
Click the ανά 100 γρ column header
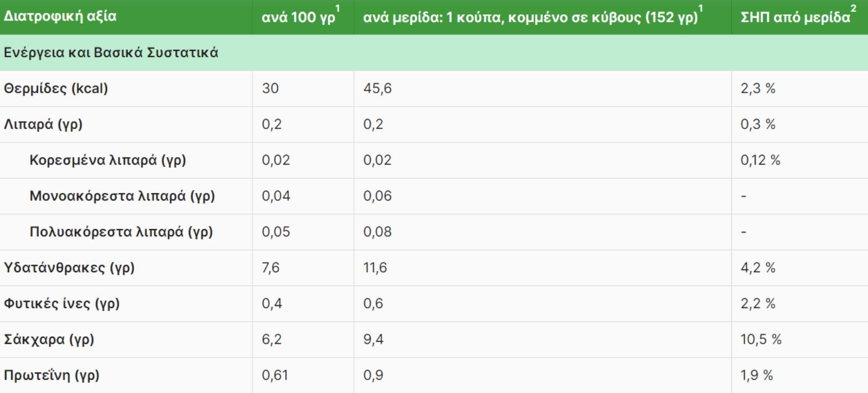tap(298, 17)
